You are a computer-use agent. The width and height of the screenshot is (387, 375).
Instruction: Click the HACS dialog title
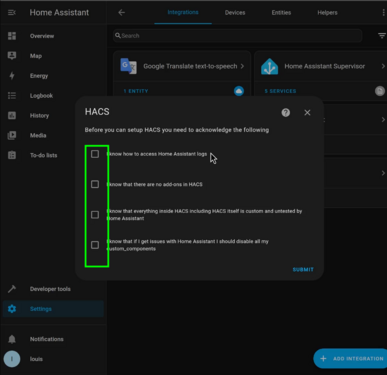[x=97, y=112]
